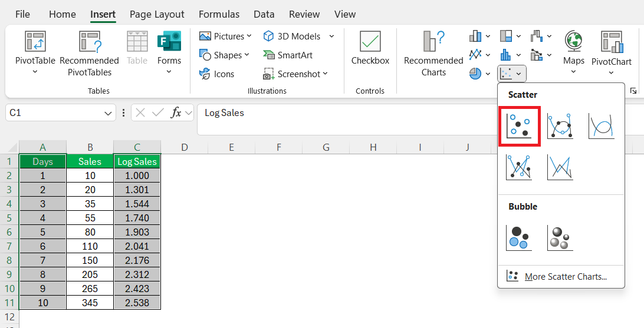This screenshot has height=328, width=644.
Task: Select the cell with value 2.538
Action: 137,303
